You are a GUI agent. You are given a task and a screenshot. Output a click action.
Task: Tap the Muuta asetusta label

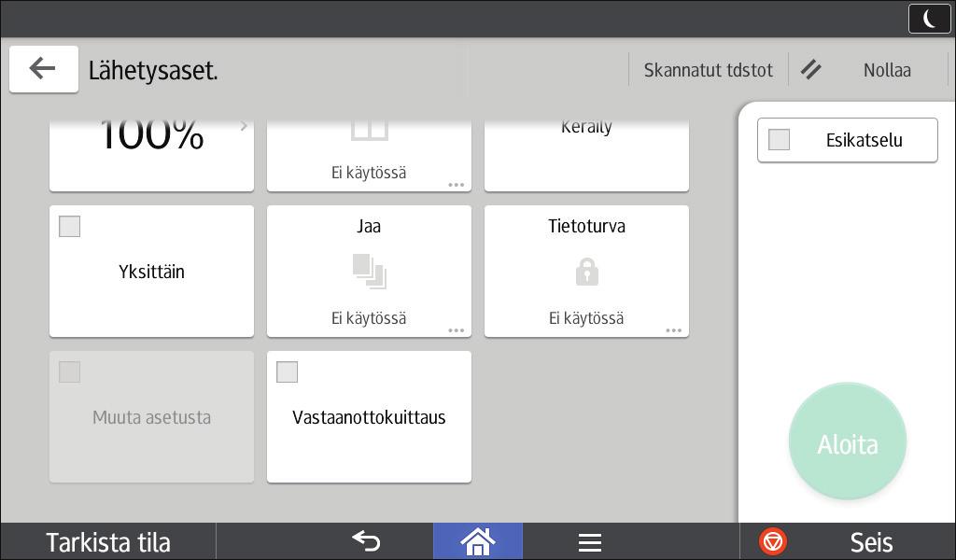[152, 417]
